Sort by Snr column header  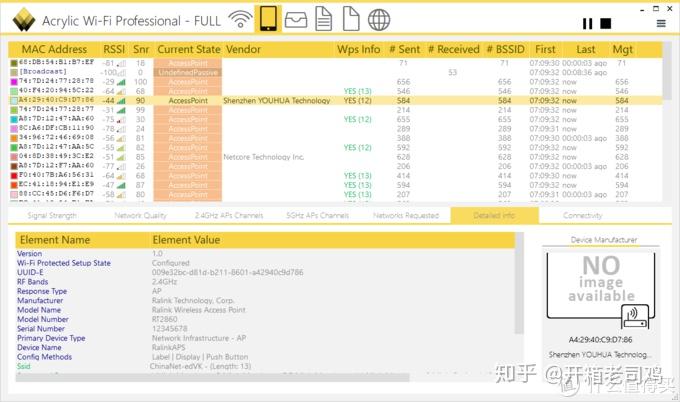click(x=141, y=49)
